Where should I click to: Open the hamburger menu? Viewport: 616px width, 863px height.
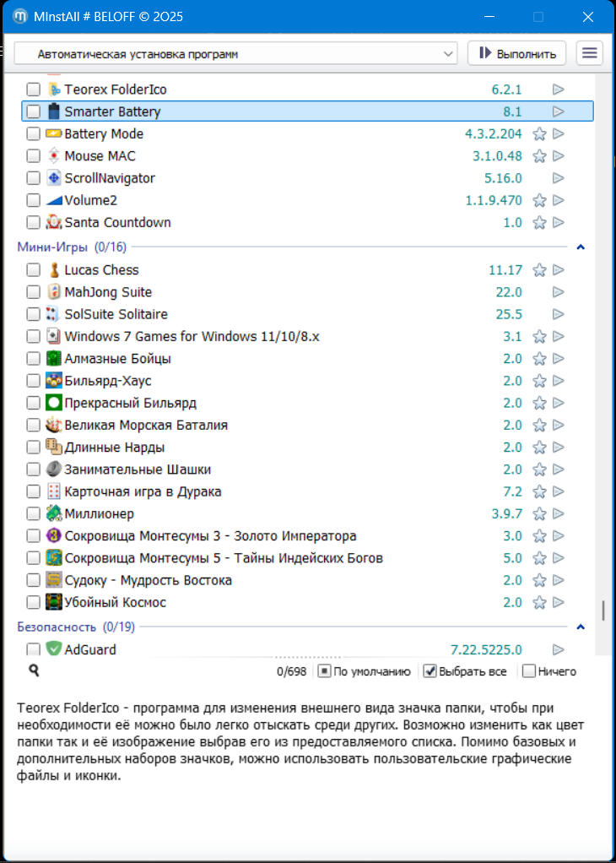(590, 53)
